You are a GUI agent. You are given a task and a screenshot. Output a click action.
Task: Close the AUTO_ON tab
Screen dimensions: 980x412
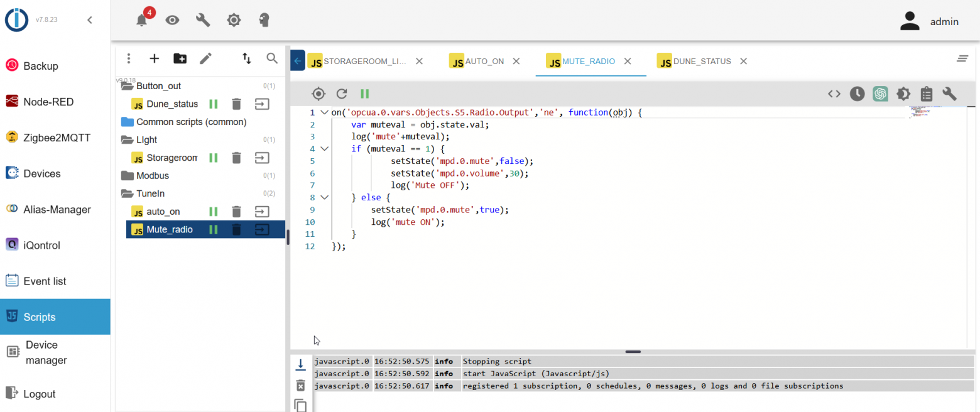click(516, 62)
